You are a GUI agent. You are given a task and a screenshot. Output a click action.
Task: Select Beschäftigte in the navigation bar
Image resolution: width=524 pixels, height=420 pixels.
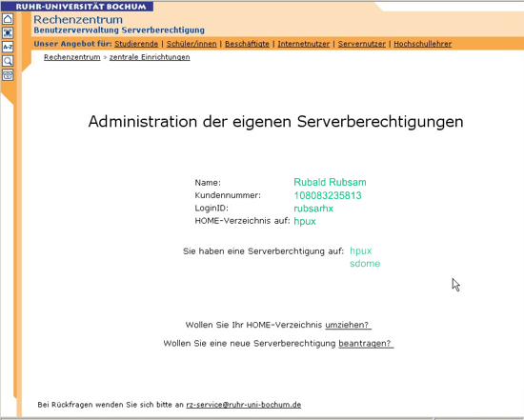click(247, 44)
